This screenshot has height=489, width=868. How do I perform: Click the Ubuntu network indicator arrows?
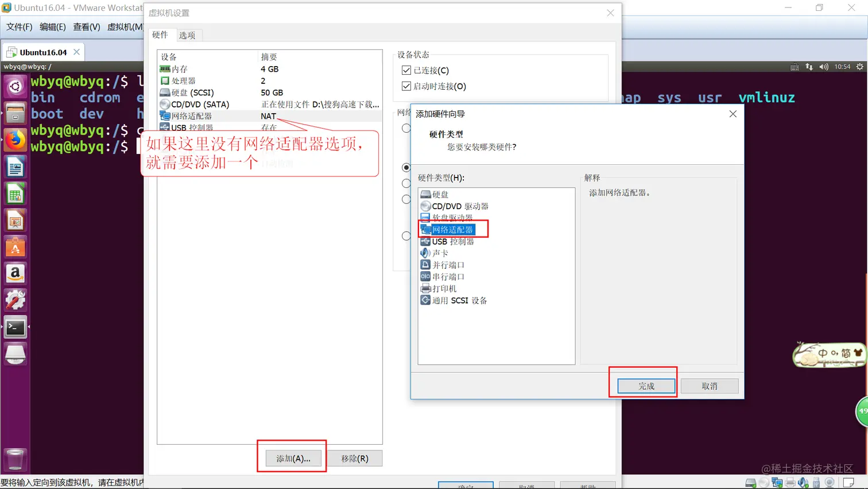point(809,67)
